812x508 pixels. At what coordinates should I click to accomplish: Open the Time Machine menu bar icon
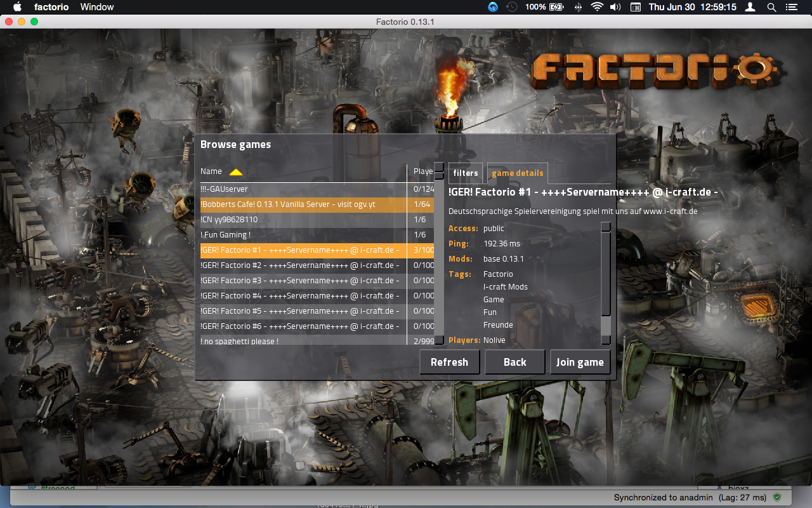click(x=512, y=7)
